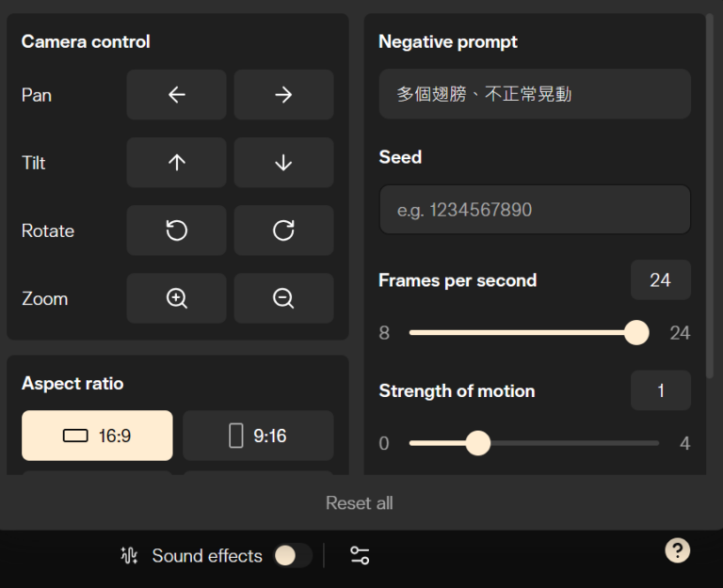Open the settings sliders icon
This screenshot has width=723, height=588.
pos(360,555)
